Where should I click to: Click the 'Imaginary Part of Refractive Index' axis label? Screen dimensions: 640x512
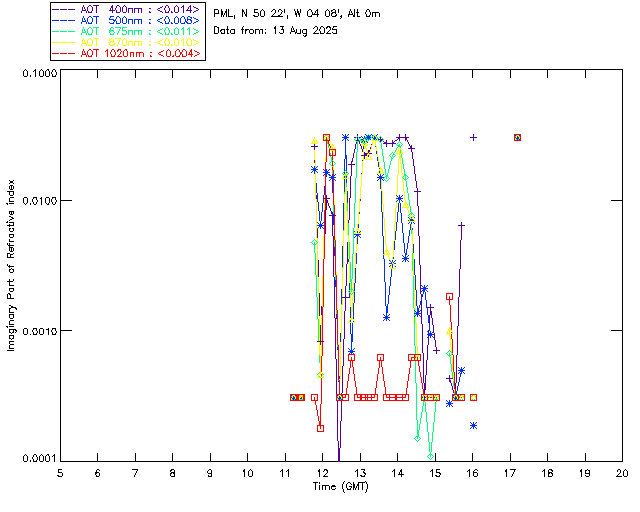[x=12, y=266]
